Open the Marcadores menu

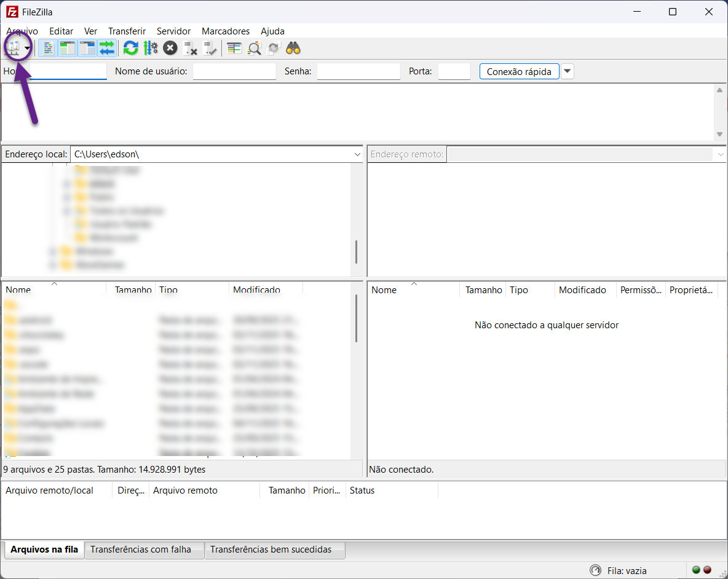click(x=226, y=31)
